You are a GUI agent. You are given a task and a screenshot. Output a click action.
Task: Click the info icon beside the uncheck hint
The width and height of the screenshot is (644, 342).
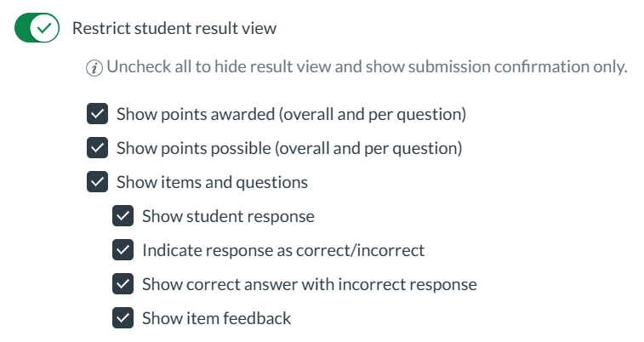tap(94, 68)
